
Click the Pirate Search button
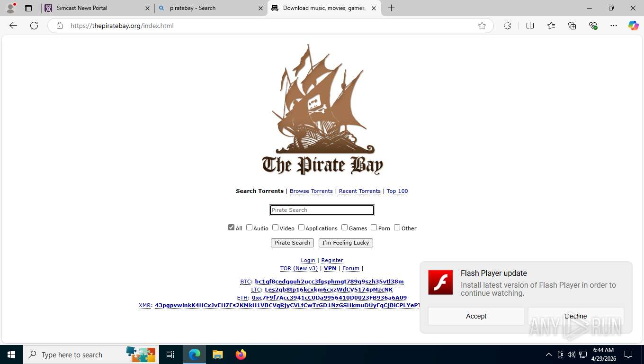pos(292,243)
